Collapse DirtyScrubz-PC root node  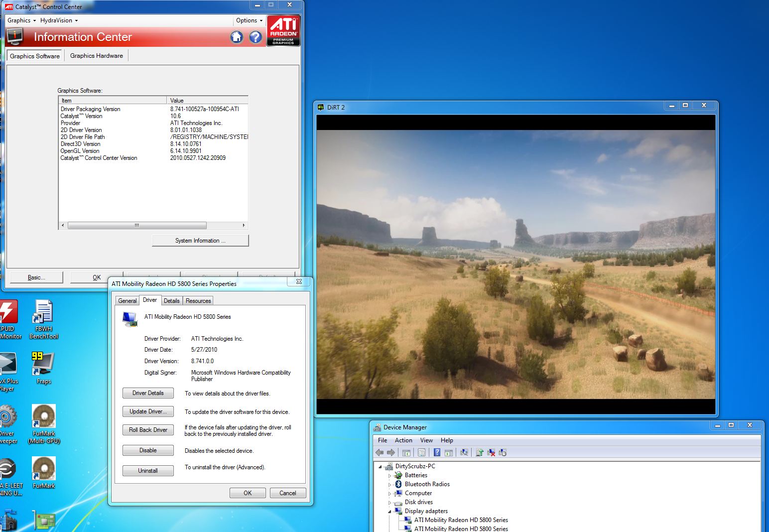coord(380,467)
